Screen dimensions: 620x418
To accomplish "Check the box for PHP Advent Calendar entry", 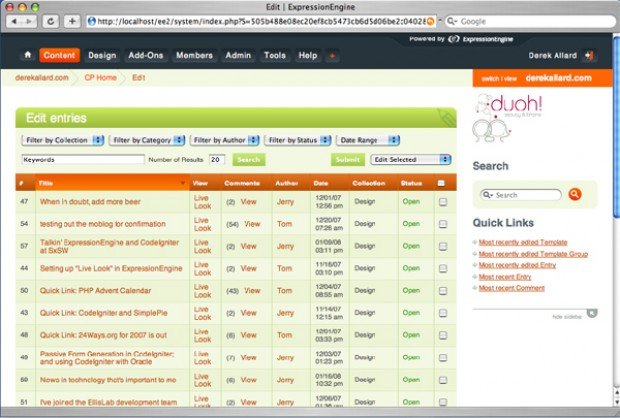I will tap(443, 291).
